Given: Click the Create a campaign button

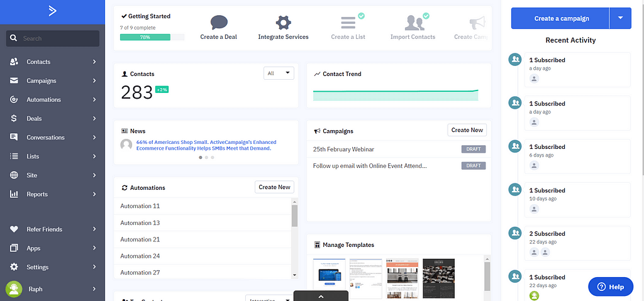Looking at the screenshot, I should [560, 18].
